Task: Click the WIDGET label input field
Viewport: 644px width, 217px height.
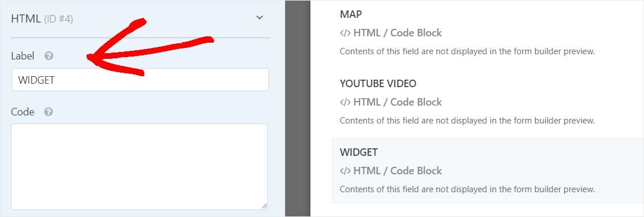Action: click(x=140, y=80)
